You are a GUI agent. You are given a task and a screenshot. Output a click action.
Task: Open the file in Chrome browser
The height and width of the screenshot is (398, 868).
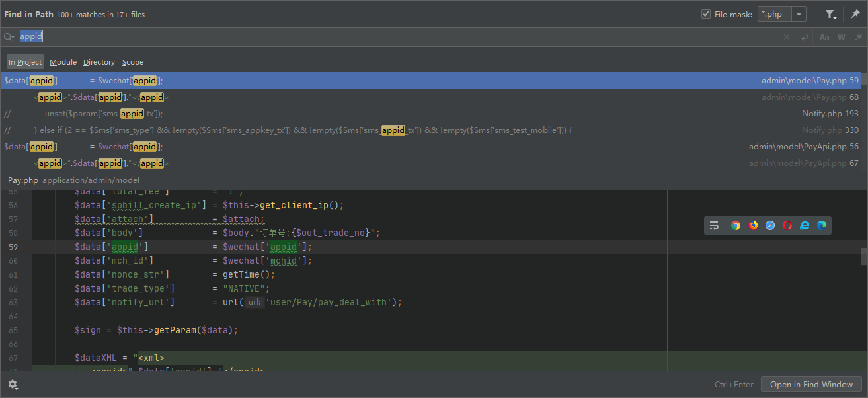[x=736, y=225]
